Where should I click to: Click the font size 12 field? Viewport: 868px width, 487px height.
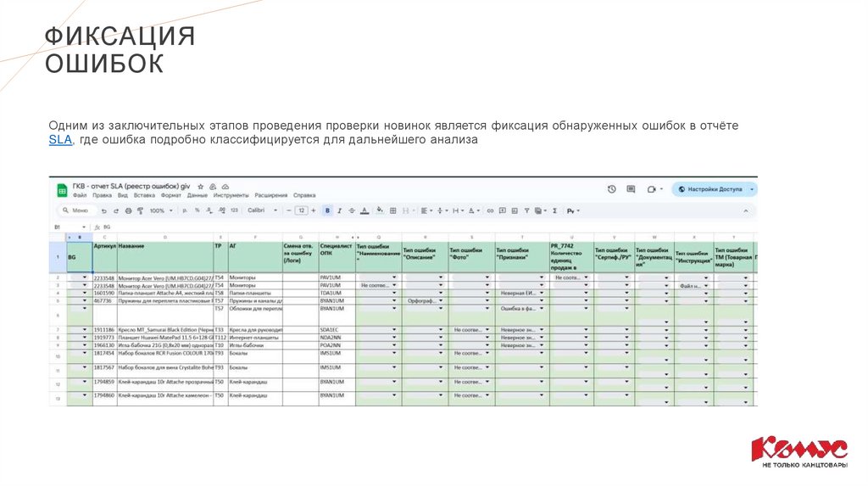(301, 210)
